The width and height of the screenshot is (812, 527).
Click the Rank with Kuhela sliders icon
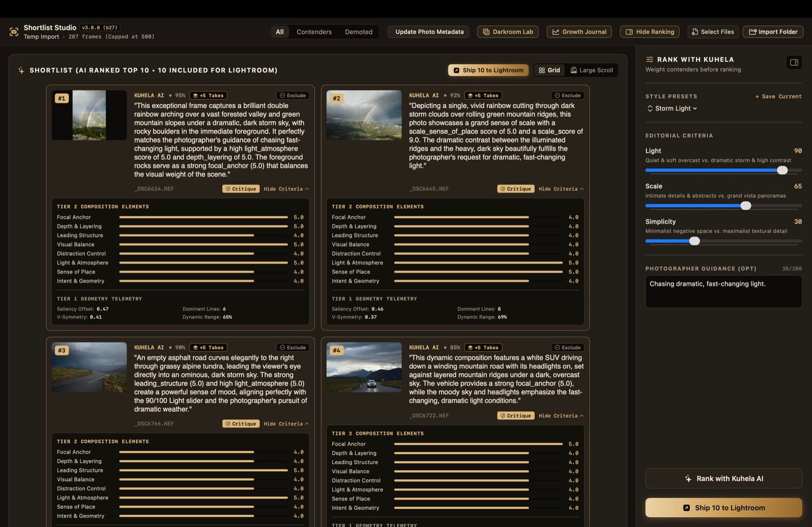coord(649,60)
